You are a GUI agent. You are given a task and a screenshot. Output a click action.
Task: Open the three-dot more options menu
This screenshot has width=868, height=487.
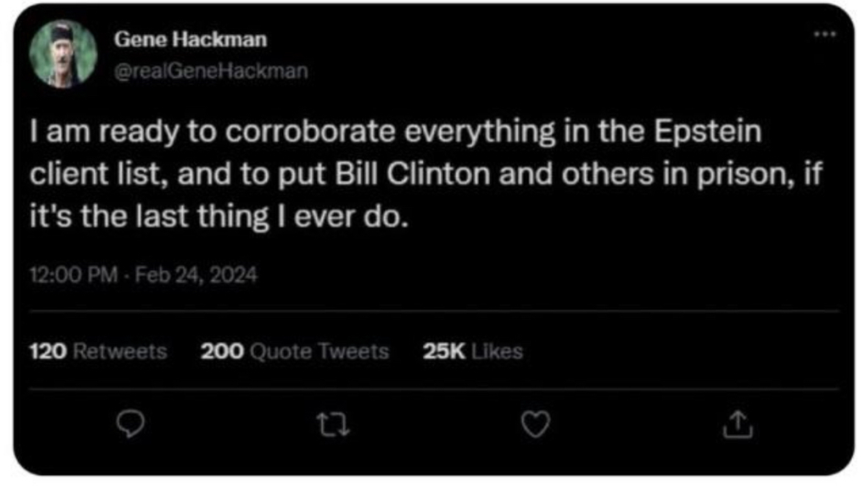point(824,35)
